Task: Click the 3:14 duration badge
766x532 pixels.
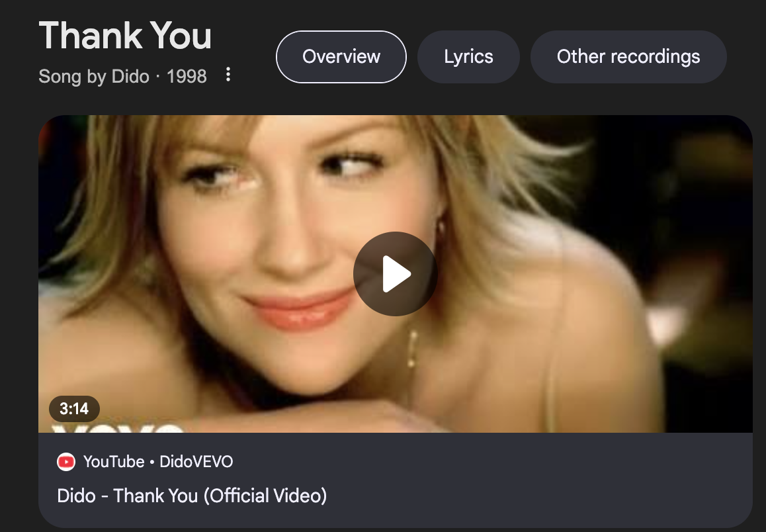Action: pos(74,409)
